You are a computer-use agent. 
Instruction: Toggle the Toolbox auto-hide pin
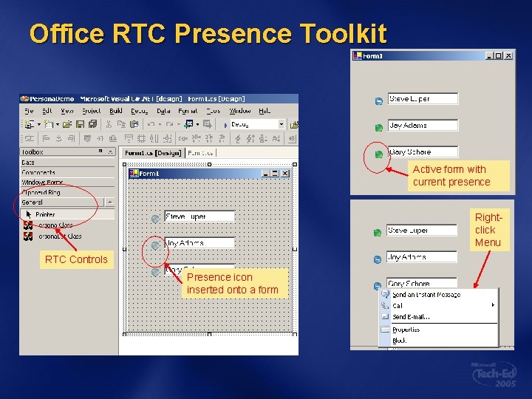click(100, 151)
